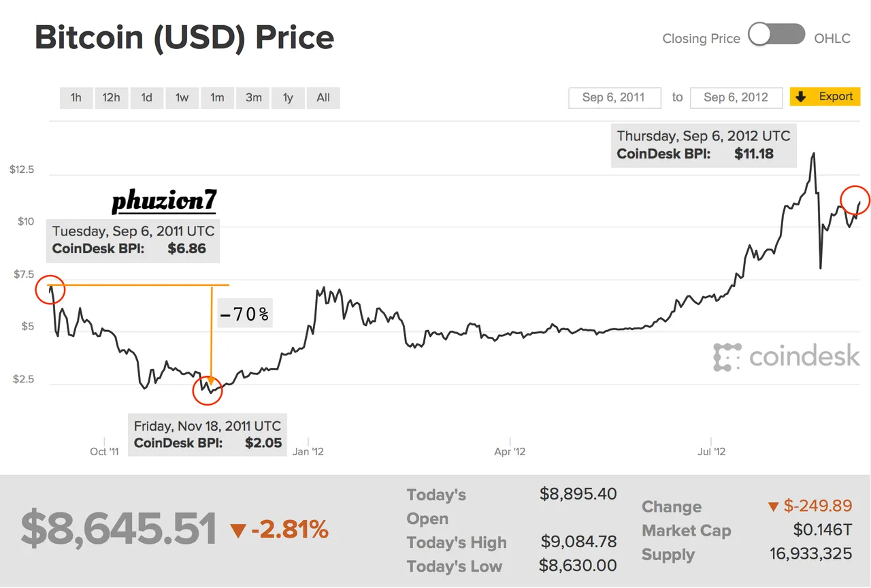871x588 pixels.
Task: Show the 3m time range
Action: pos(253,97)
